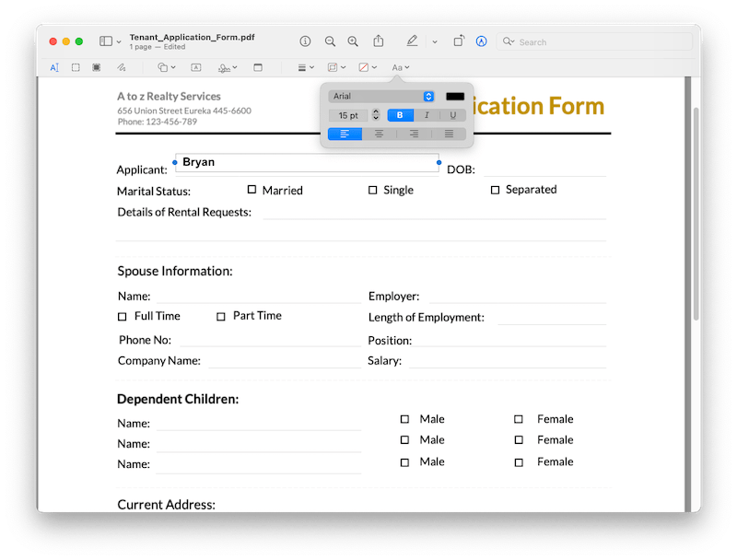Edit the 15 pt font size field
Viewport: 737px width, 560px height.
pos(348,115)
